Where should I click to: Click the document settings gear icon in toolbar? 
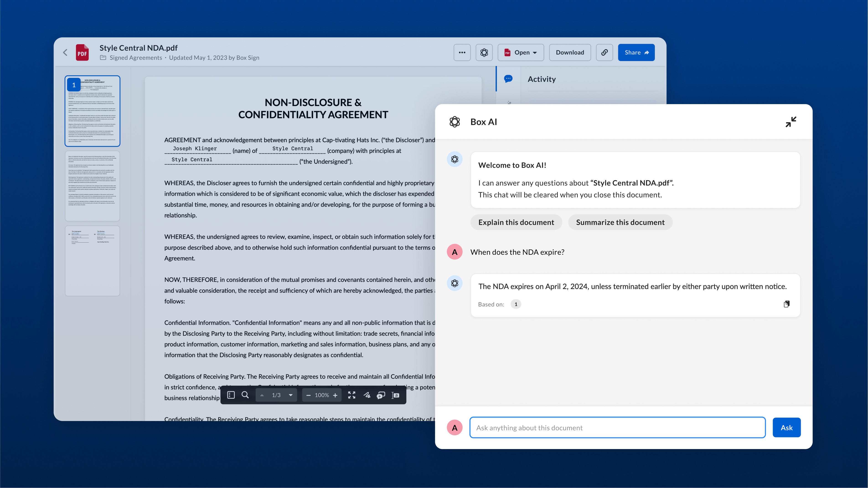pyautogui.click(x=484, y=52)
